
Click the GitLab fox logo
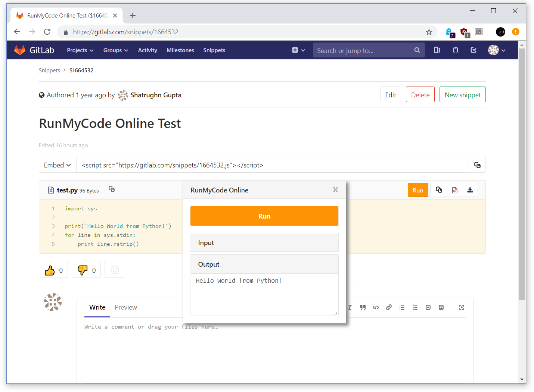tap(20, 50)
